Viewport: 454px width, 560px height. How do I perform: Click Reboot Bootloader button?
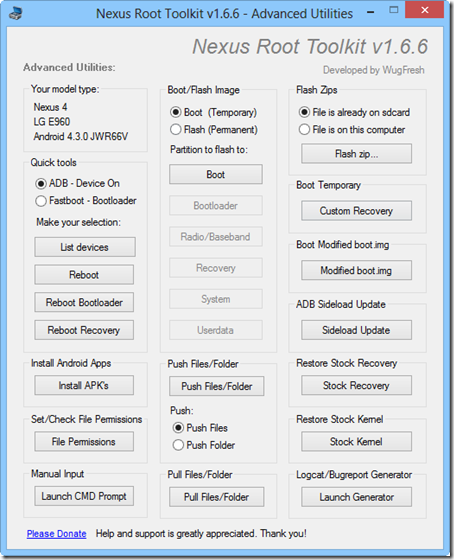click(84, 302)
